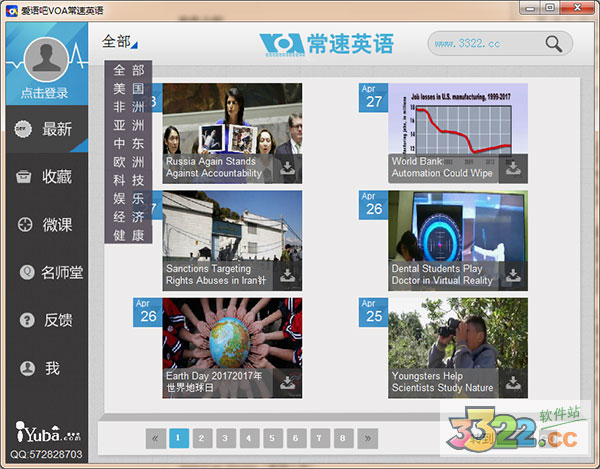The width and height of the screenshot is (600, 469).
Task: Select 经济 category
Action: 129,217
